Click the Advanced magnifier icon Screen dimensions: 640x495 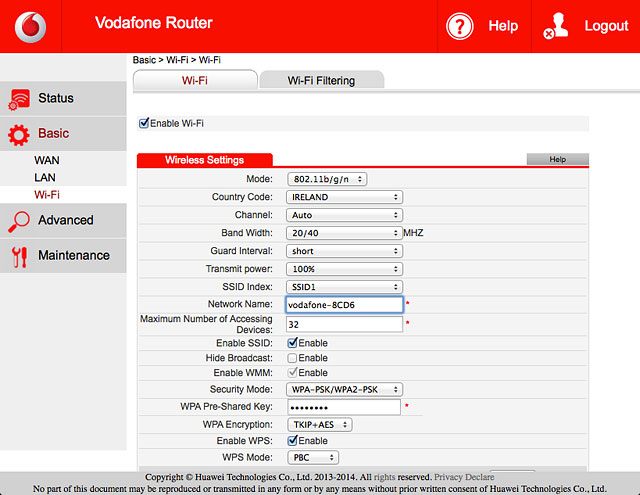(x=19, y=222)
